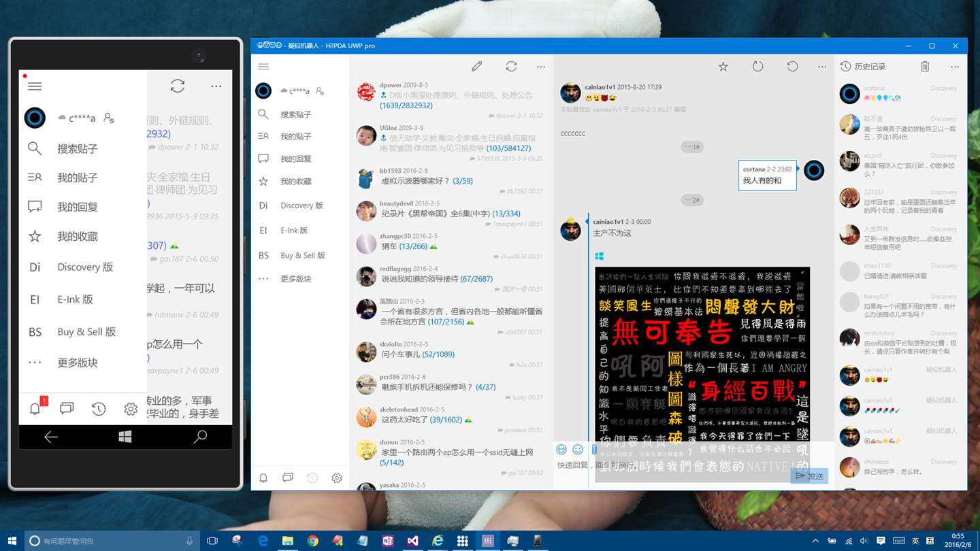Click the floor 1# post marker

click(x=692, y=147)
